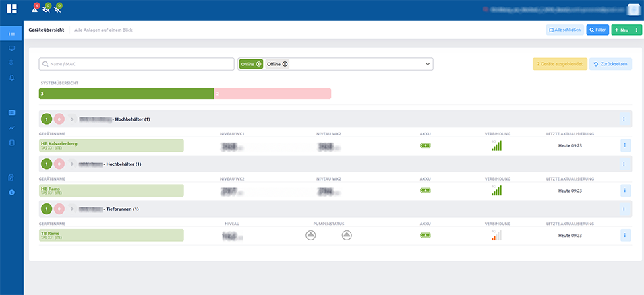
Task: Toggle the green online count in Tiefbrunnen group
Action: [47, 209]
